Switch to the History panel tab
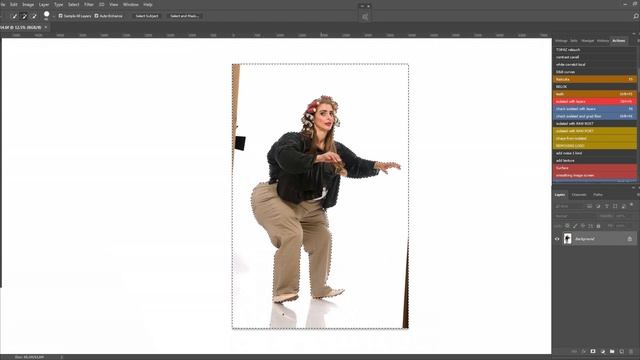 coord(602,41)
